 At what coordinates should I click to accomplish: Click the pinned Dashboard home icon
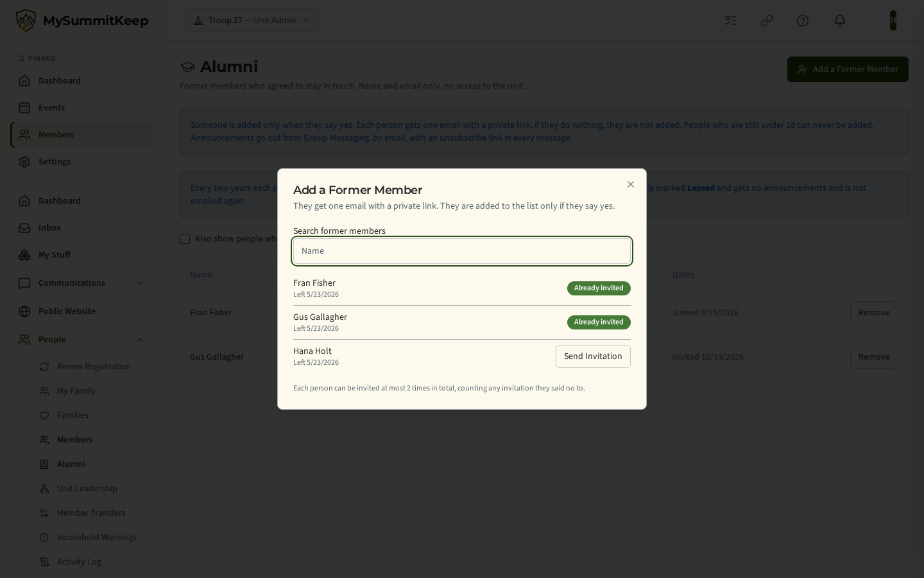24,81
